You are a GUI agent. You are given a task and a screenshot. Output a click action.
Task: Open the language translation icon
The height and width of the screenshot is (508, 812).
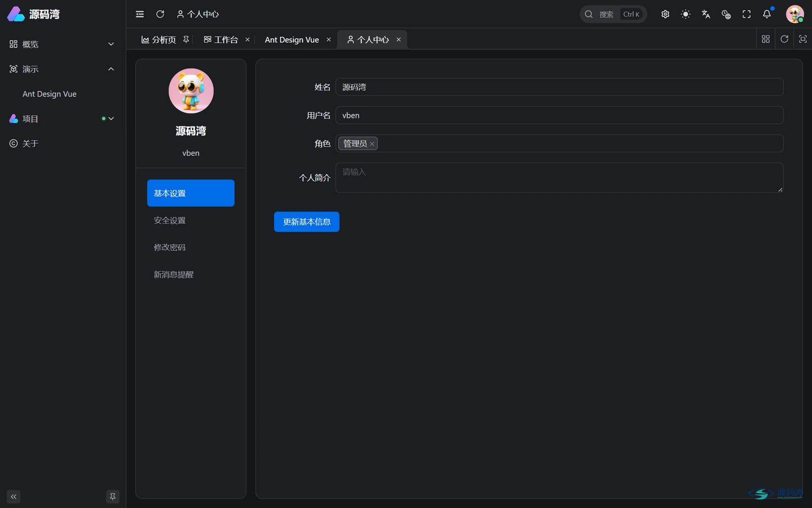point(706,14)
